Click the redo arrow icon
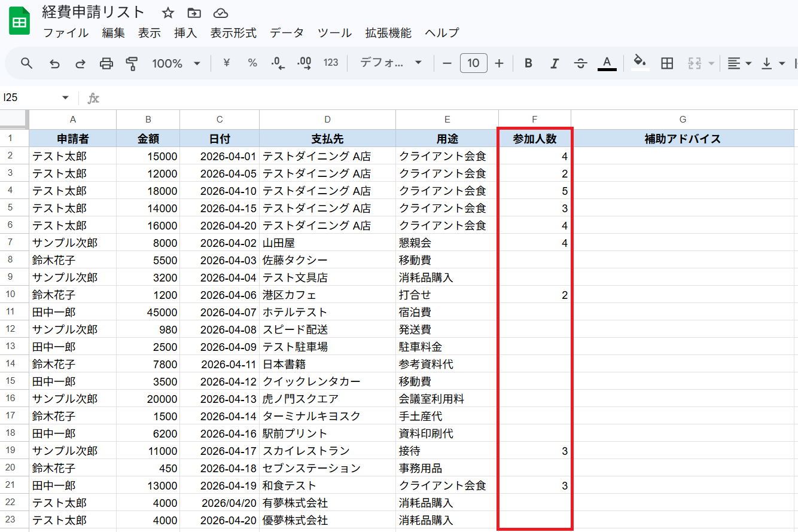 pyautogui.click(x=80, y=63)
